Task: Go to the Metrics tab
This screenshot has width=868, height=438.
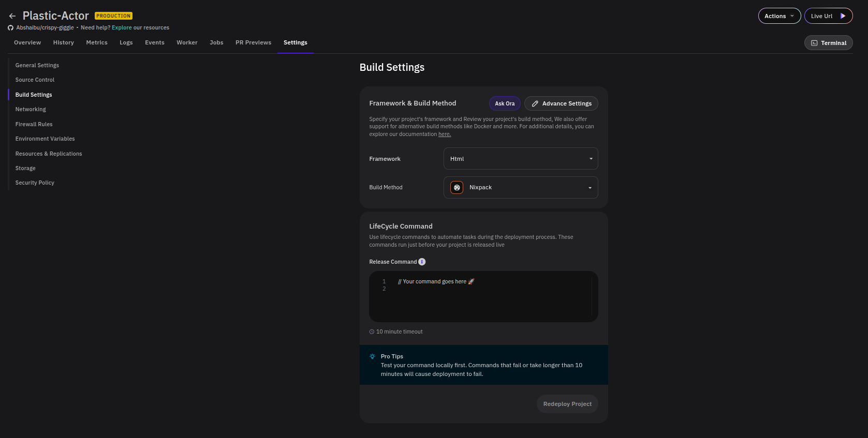Action: [97, 42]
